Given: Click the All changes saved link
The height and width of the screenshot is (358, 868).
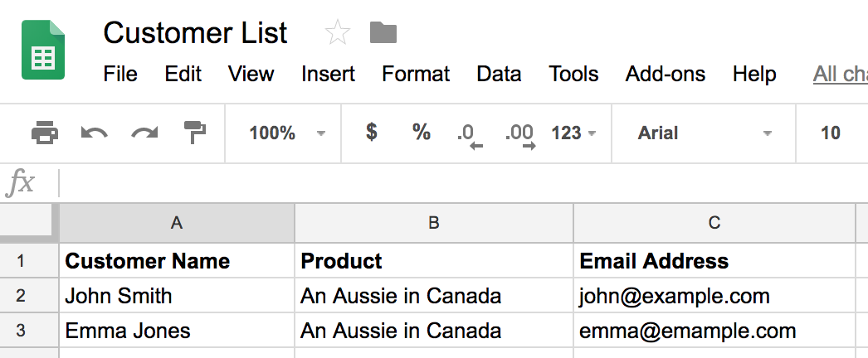Looking at the screenshot, I should pyautogui.click(x=841, y=74).
